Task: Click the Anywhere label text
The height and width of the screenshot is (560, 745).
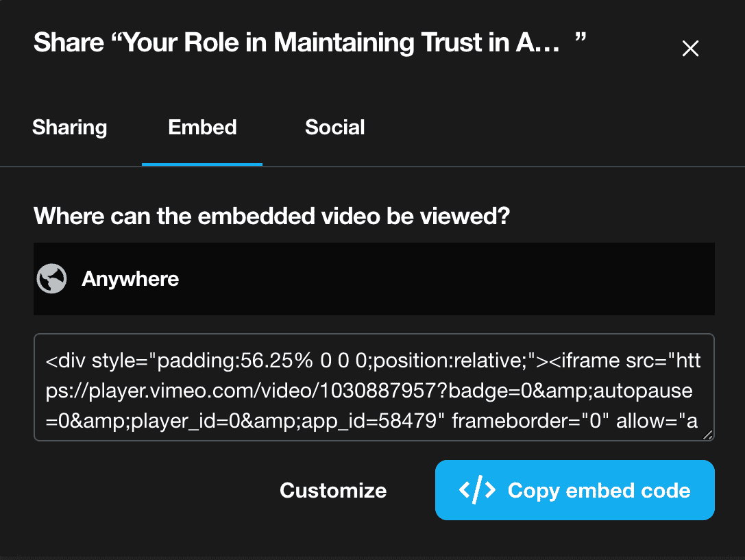Action: 130,279
